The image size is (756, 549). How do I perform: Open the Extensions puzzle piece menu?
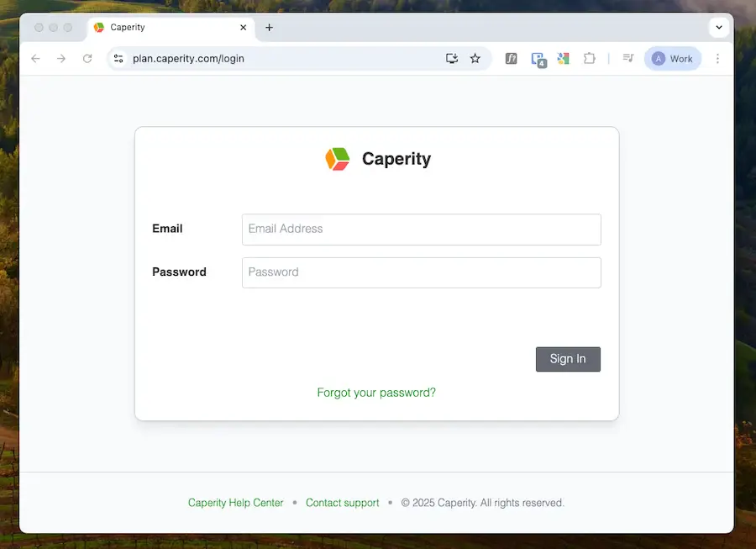(590, 59)
